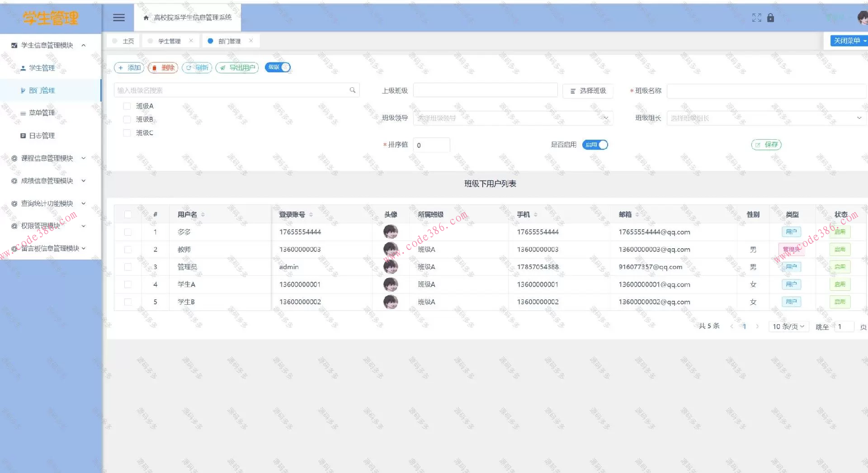
Task: Open the 关闭菜单 dropdown button
Action: (x=849, y=41)
